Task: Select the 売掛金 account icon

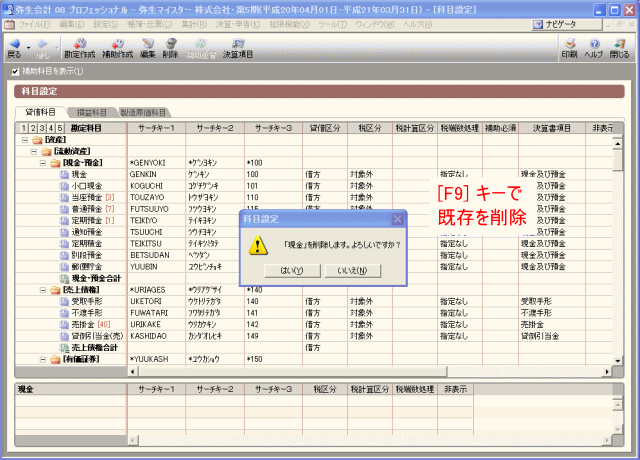Action: pyautogui.click(x=64, y=324)
